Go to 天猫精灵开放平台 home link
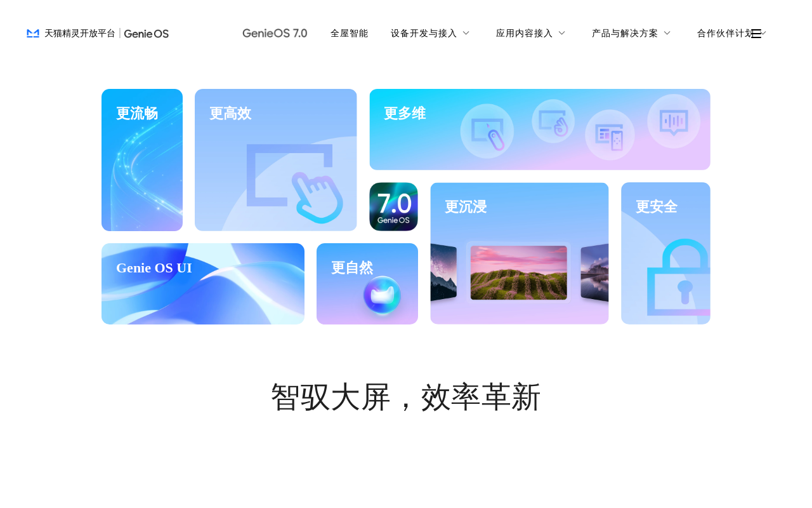The image size is (812, 508). tap(80, 33)
